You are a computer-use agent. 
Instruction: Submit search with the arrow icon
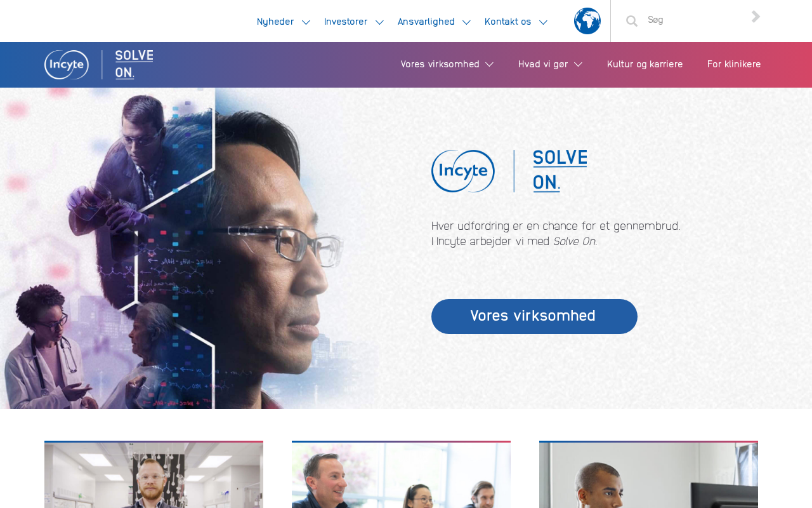pos(756,17)
